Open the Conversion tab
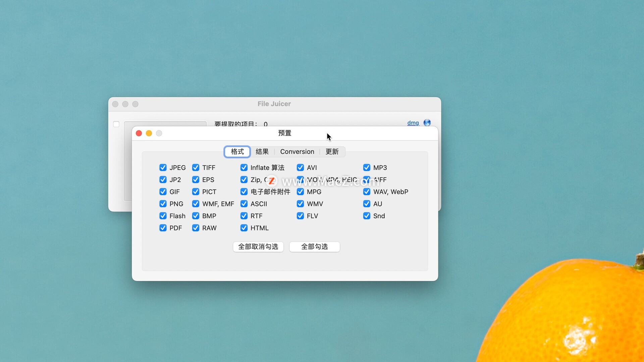644x362 pixels. [297, 152]
